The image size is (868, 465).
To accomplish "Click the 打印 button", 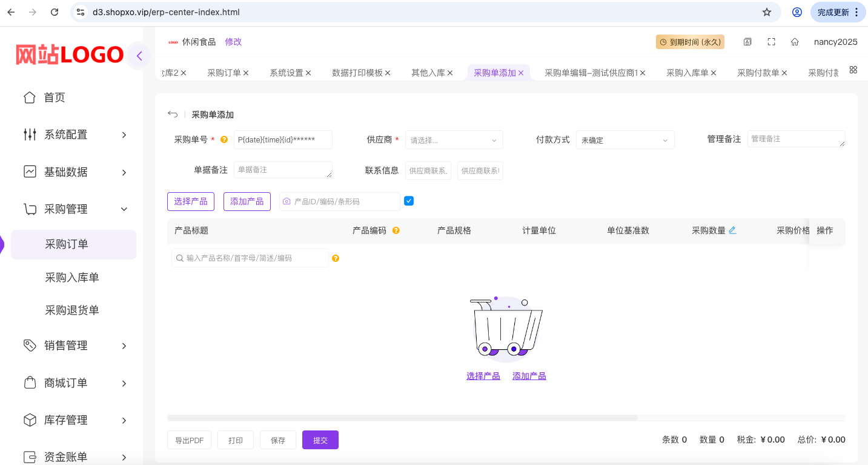I will [236, 440].
